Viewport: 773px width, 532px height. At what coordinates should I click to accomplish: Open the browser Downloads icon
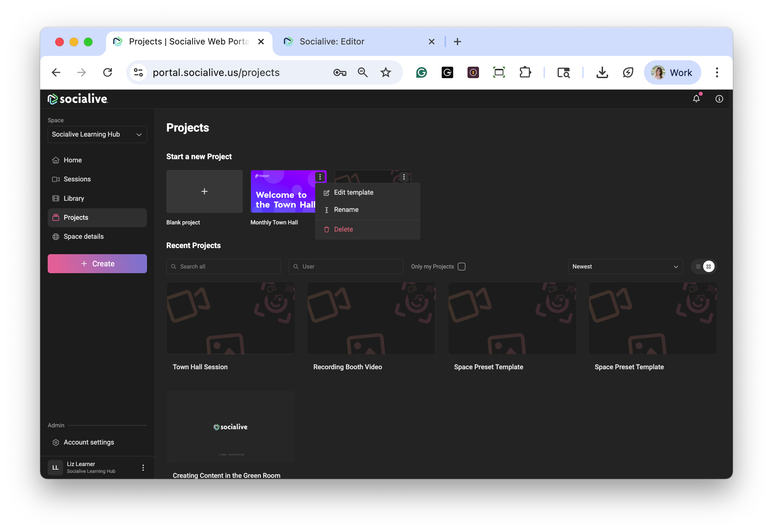tap(602, 72)
